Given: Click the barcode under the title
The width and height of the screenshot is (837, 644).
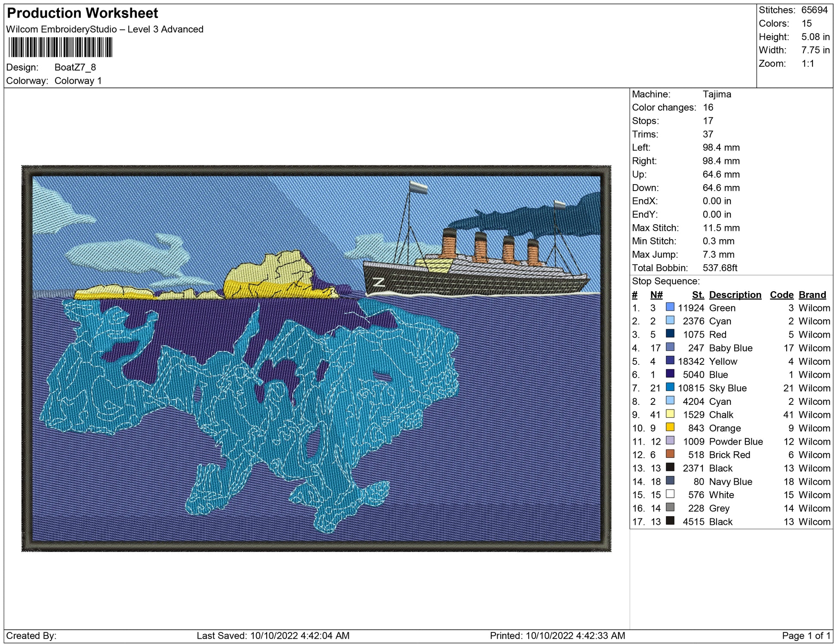Looking at the screenshot, I should (60, 47).
